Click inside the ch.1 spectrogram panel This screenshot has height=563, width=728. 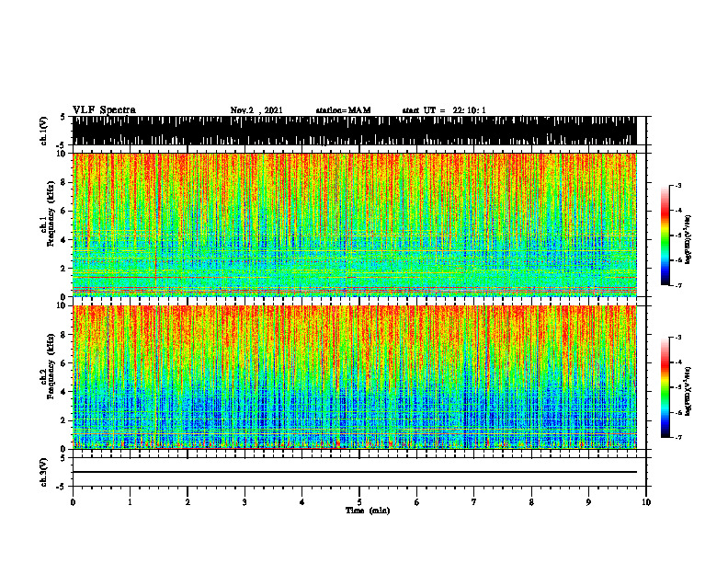click(x=354, y=224)
